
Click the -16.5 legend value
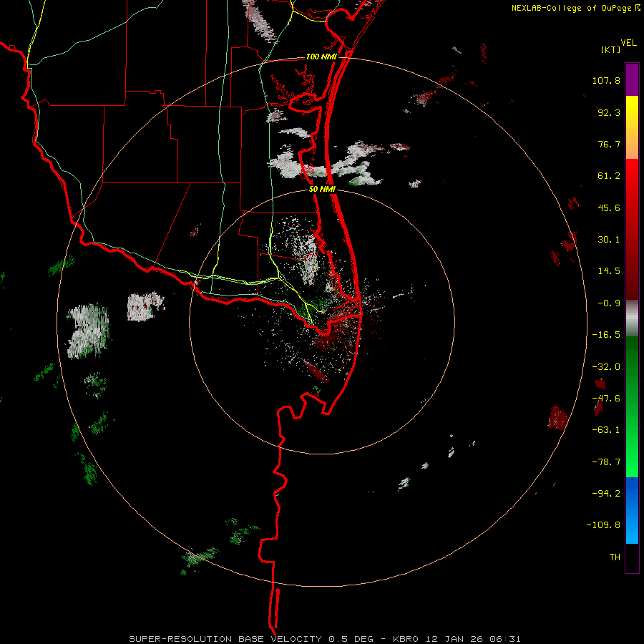coord(606,335)
